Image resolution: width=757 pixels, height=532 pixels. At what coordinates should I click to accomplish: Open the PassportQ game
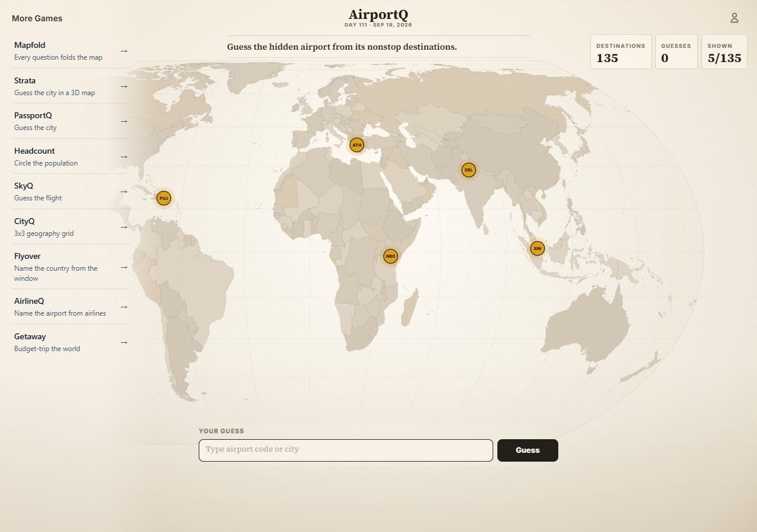tap(71, 121)
